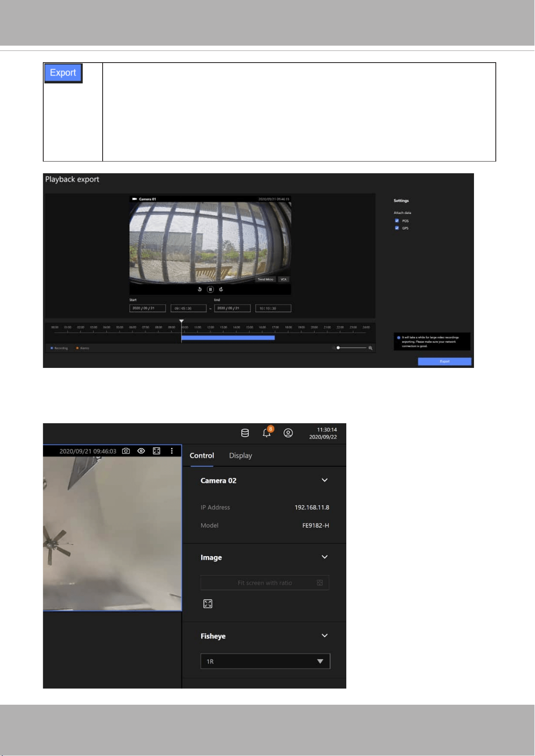Screen dimensions: 535x756
Task: Click the fit-to-screen icon under Image
Action: click(x=208, y=604)
